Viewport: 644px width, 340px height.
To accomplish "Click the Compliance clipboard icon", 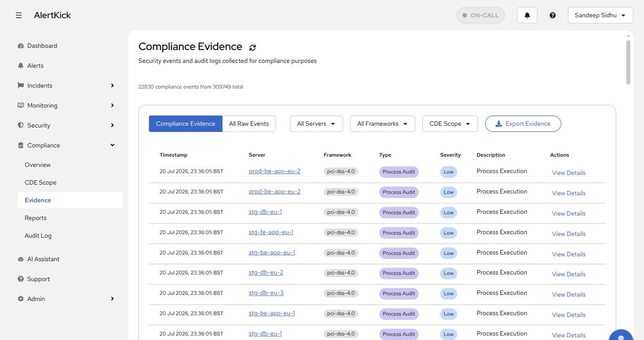I will tap(20, 145).
